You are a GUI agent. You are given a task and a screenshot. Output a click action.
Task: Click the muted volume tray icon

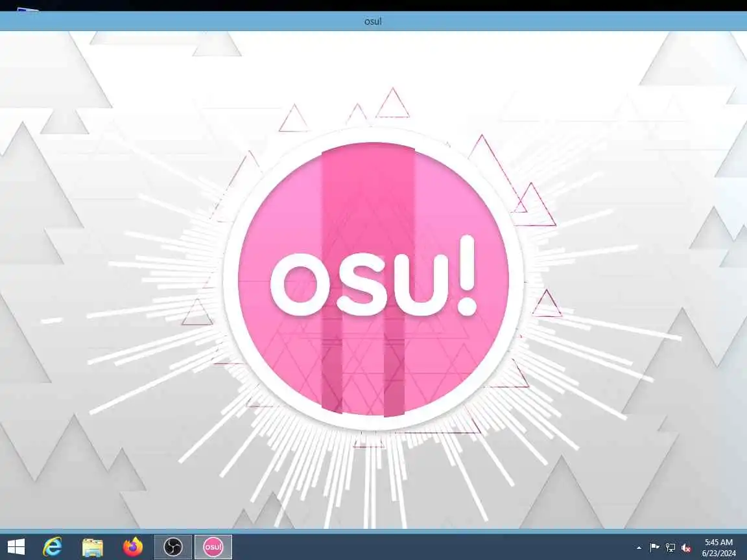[686, 548]
